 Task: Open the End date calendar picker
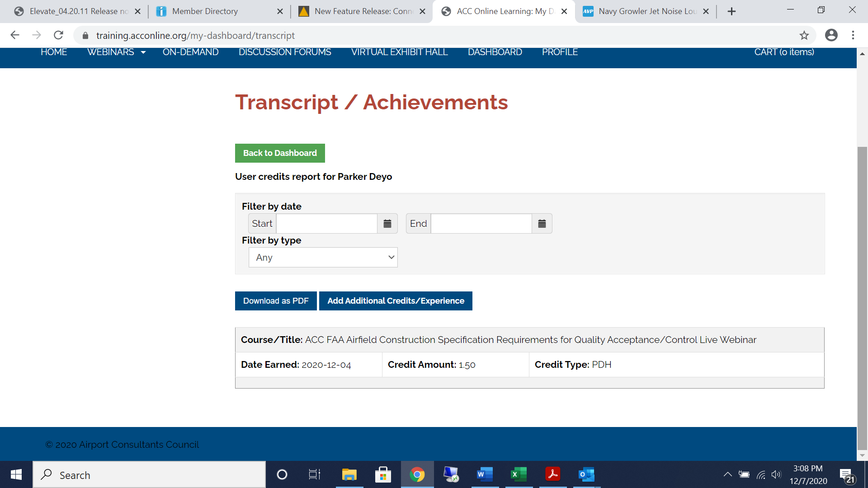(542, 224)
